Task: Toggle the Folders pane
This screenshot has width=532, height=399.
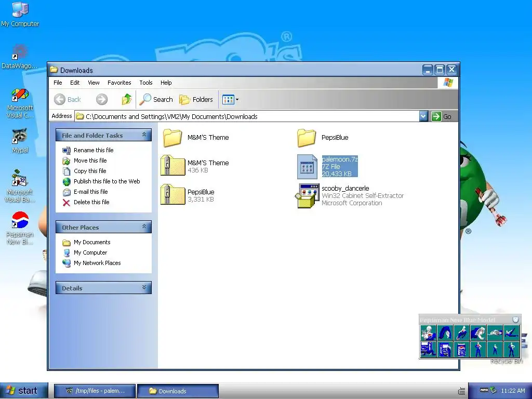Action: (196, 99)
